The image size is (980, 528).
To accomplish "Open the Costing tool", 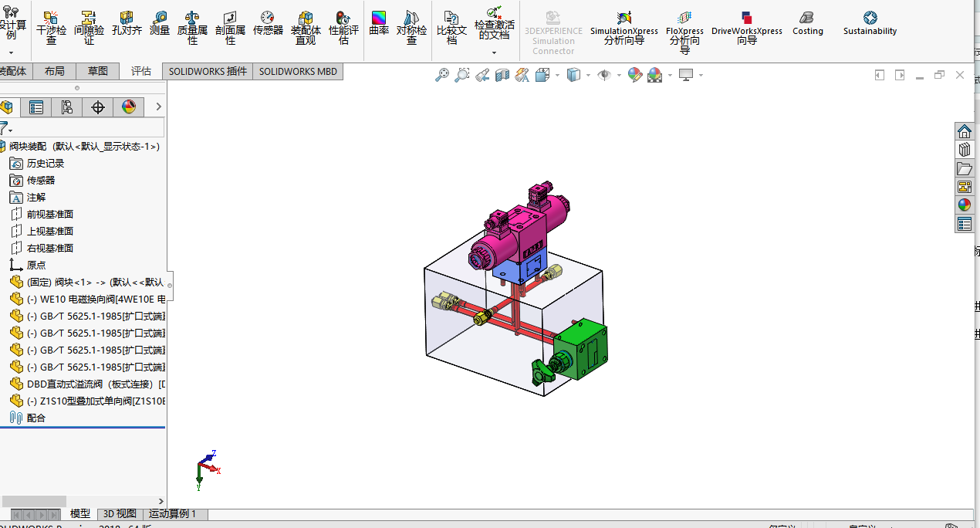I will tap(807, 23).
